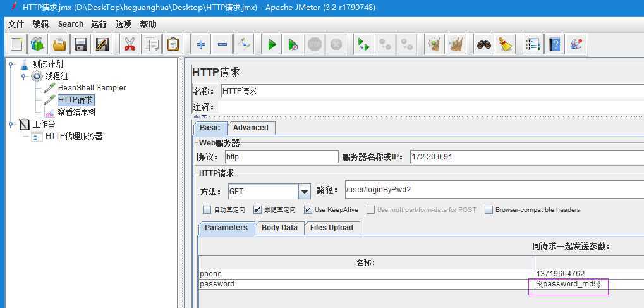Open Help with blue question-mark icon
644x308 pixels.
coord(554,44)
